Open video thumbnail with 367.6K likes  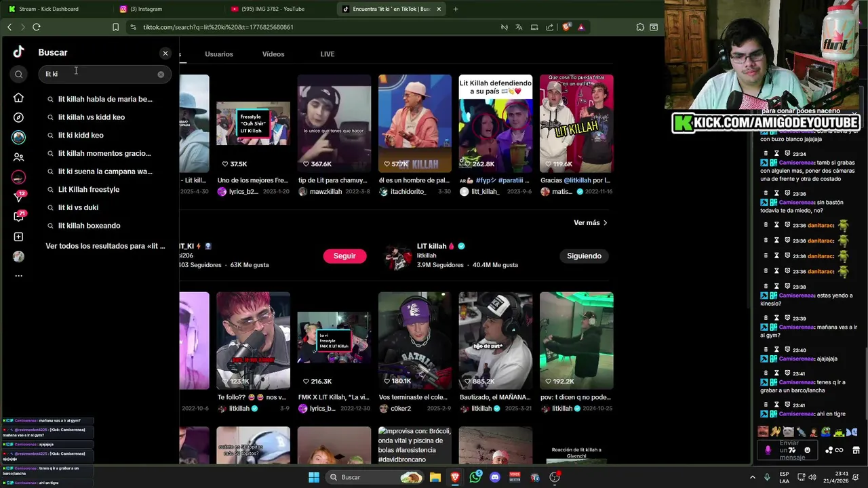[334, 124]
